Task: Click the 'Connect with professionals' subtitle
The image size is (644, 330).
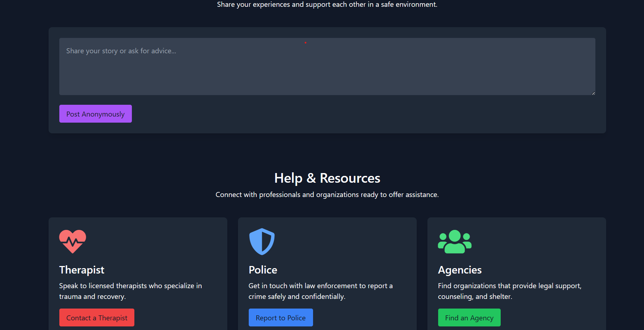Action: pyautogui.click(x=327, y=194)
